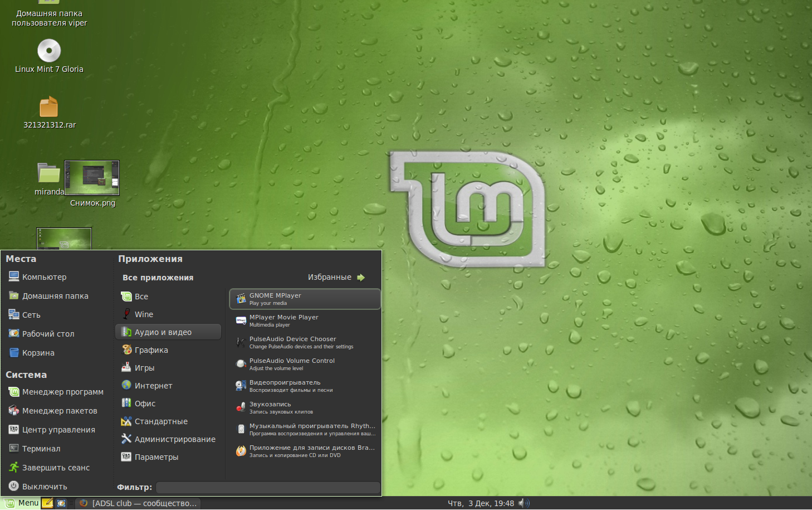Click into the Фильтр search field
812x510 pixels.
click(267, 487)
